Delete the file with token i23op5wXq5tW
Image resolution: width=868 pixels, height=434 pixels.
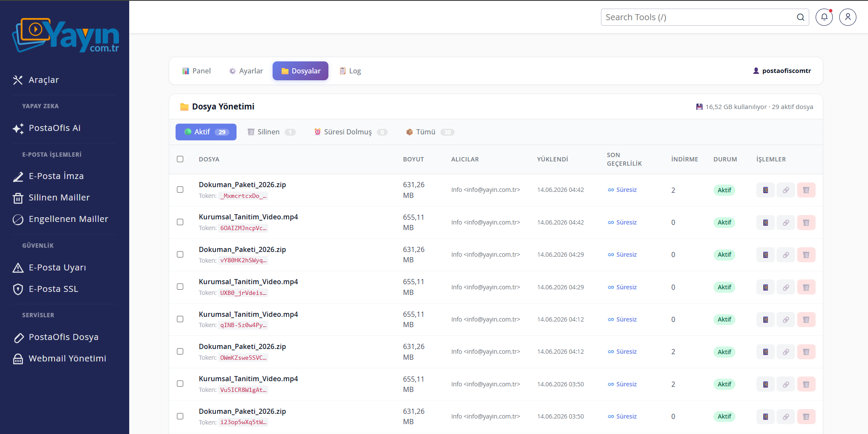[806, 416]
